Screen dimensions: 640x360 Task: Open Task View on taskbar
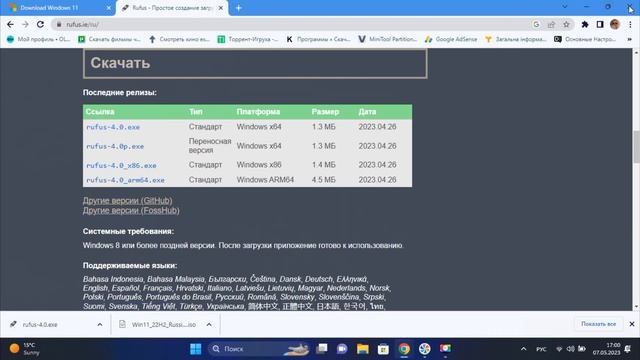322,349
